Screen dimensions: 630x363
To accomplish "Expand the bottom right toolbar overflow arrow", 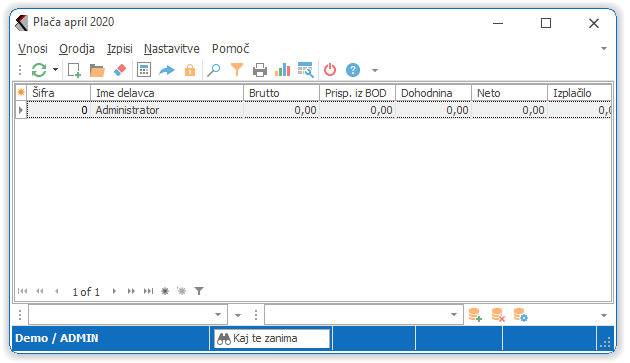I will [x=604, y=316].
